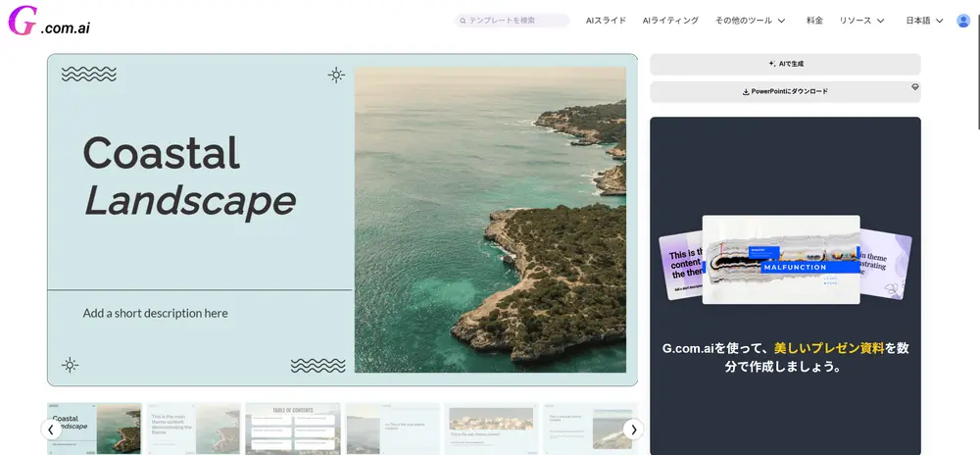
Task: Click the premium diamond badge icon
Action: click(915, 87)
